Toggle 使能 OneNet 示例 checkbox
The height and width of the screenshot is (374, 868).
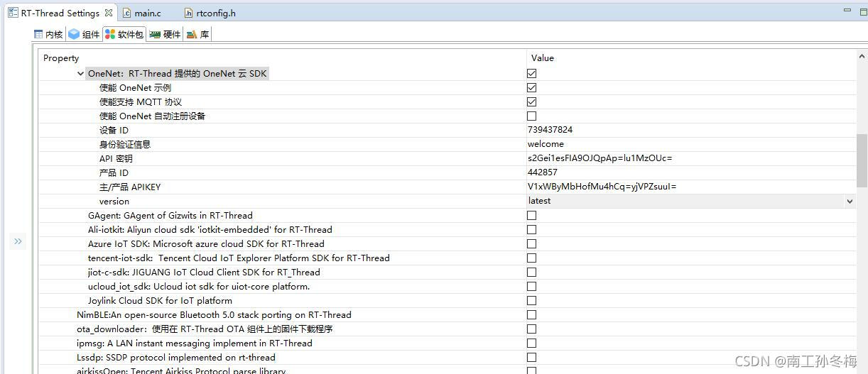531,87
